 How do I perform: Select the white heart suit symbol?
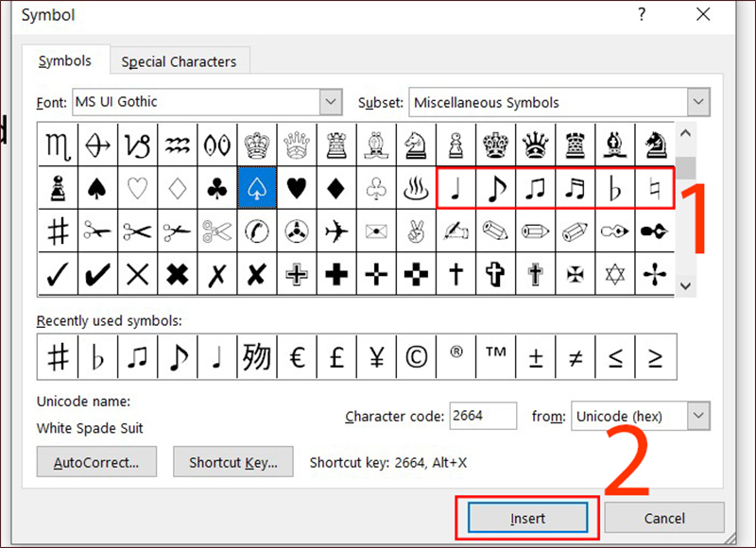[x=137, y=188]
